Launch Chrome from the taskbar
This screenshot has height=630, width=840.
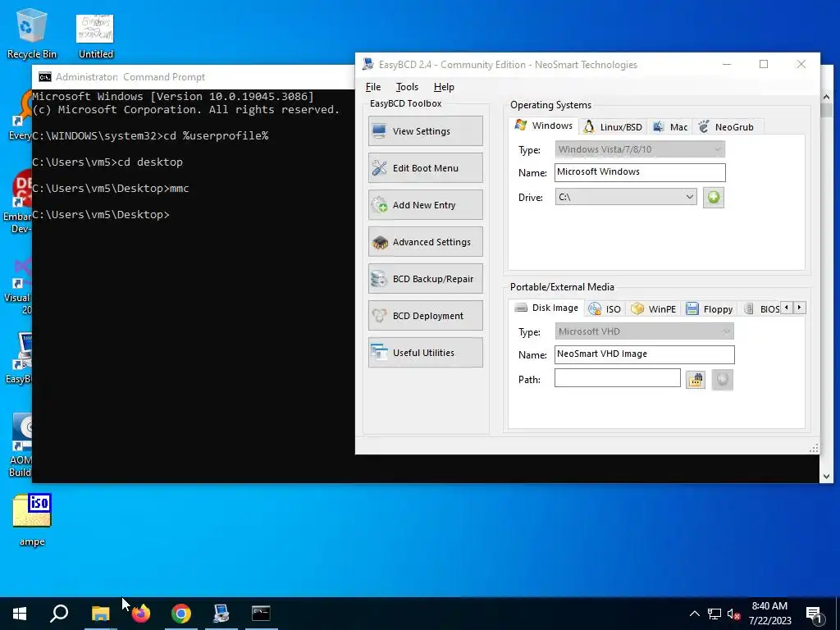point(181,614)
